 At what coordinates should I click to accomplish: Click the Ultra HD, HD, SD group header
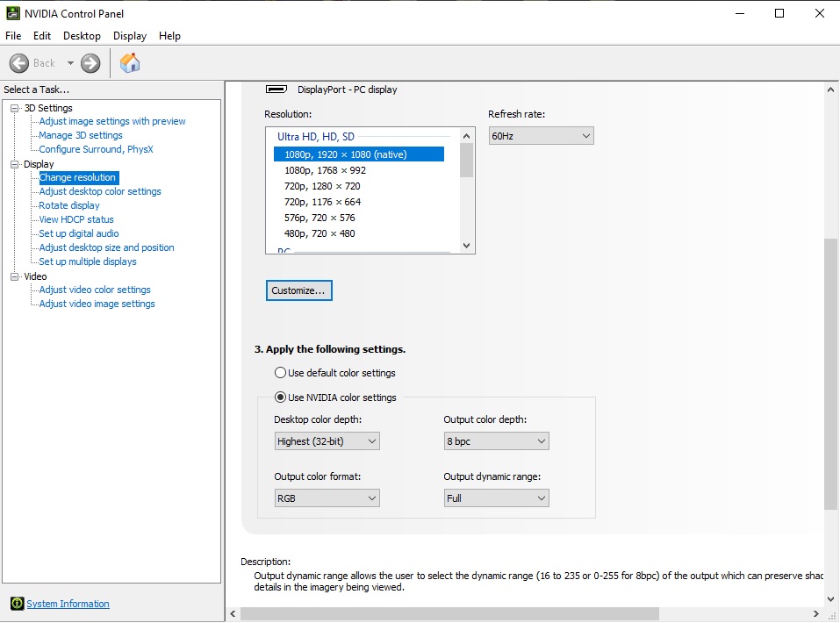click(x=315, y=137)
